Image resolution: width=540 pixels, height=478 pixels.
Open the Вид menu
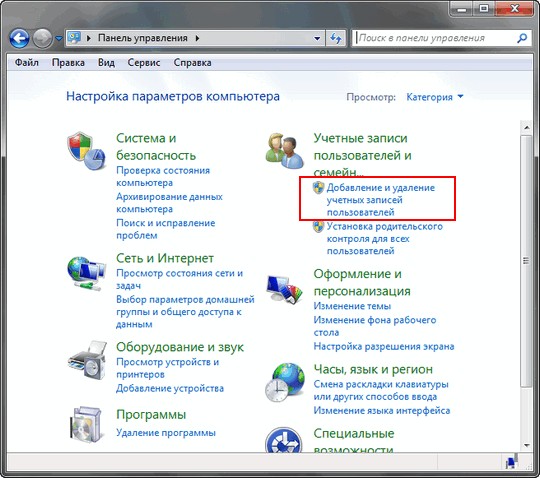tap(106, 63)
